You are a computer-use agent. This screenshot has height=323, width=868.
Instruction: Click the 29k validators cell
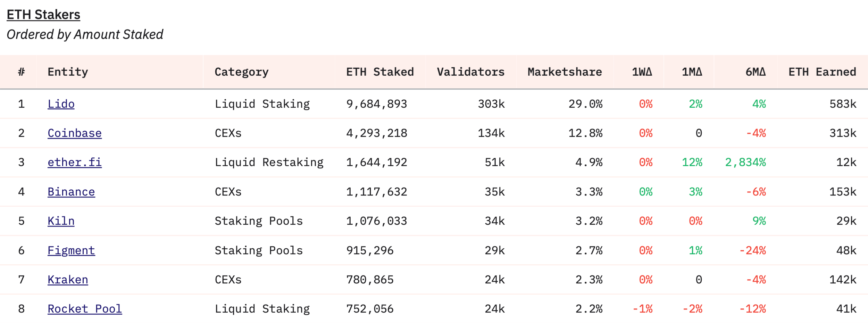coord(495,250)
